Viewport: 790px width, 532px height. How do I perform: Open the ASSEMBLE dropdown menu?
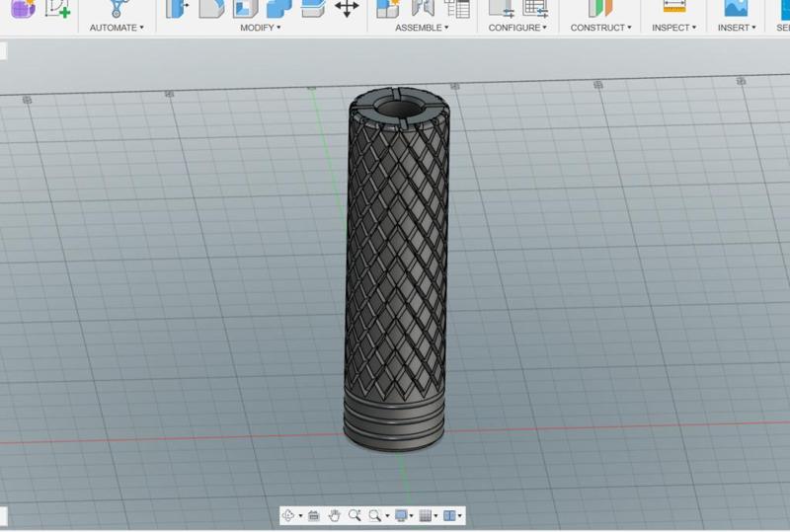pyautogui.click(x=422, y=28)
